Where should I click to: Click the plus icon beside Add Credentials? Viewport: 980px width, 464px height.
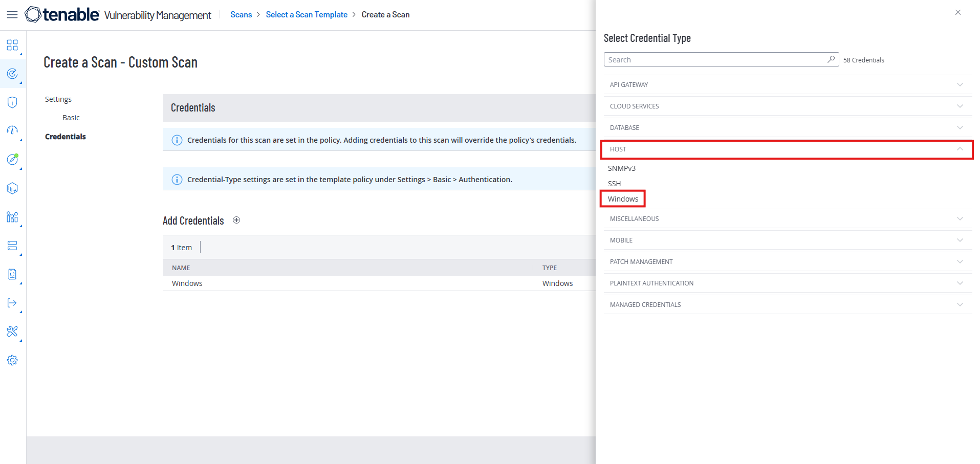pos(236,220)
